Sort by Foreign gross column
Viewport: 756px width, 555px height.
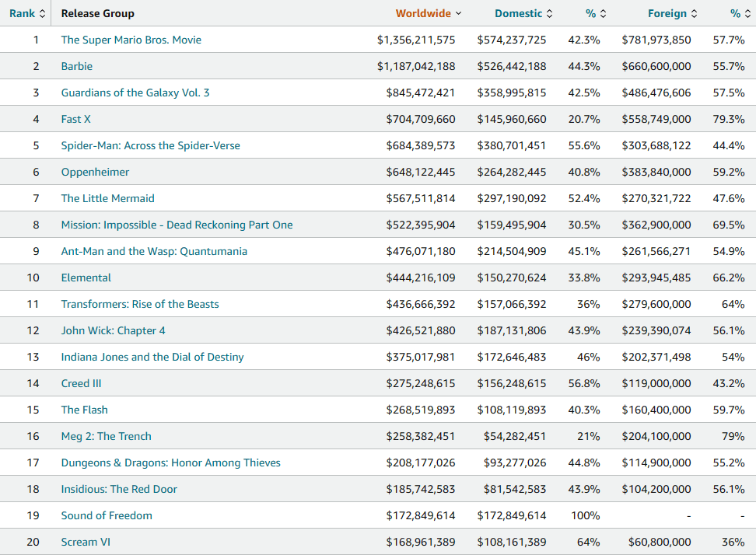(x=672, y=13)
